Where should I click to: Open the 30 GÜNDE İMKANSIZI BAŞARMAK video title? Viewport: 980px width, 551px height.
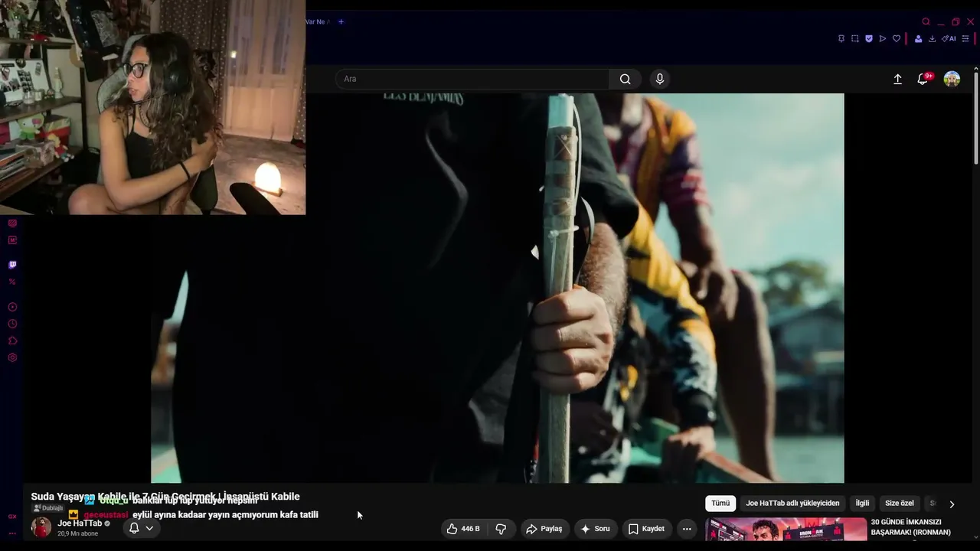911,527
